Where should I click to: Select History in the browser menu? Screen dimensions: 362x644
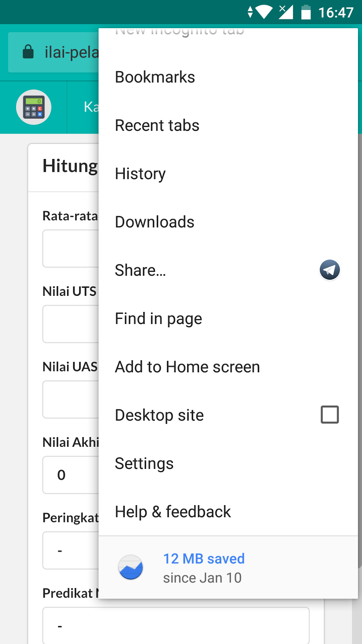pos(140,174)
